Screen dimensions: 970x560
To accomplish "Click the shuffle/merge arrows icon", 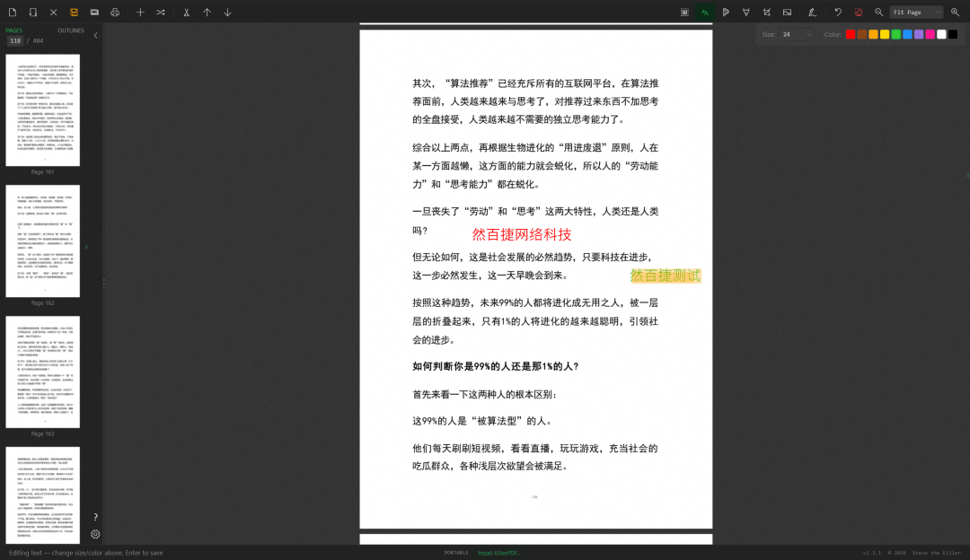I will point(161,13).
